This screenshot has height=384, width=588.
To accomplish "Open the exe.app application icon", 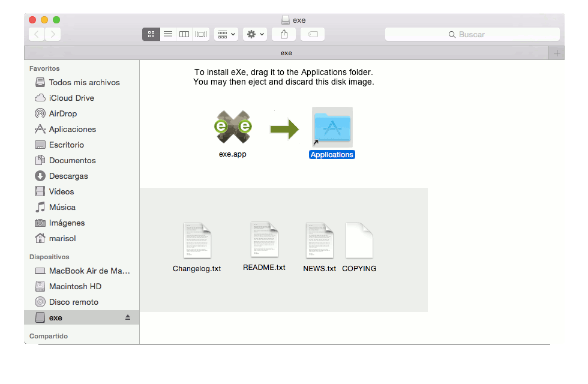I will pyautogui.click(x=233, y=128).
